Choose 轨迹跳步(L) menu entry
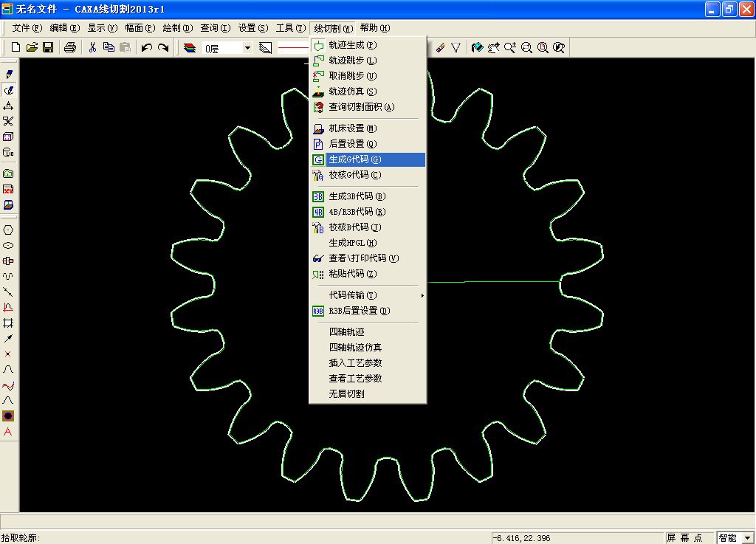The height and width of the screenshot is (544, 756). pos(368,61)
